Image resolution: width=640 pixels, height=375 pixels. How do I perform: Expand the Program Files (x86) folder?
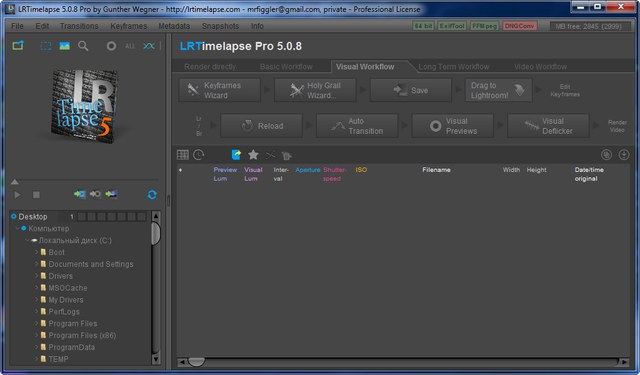(37, 335)
